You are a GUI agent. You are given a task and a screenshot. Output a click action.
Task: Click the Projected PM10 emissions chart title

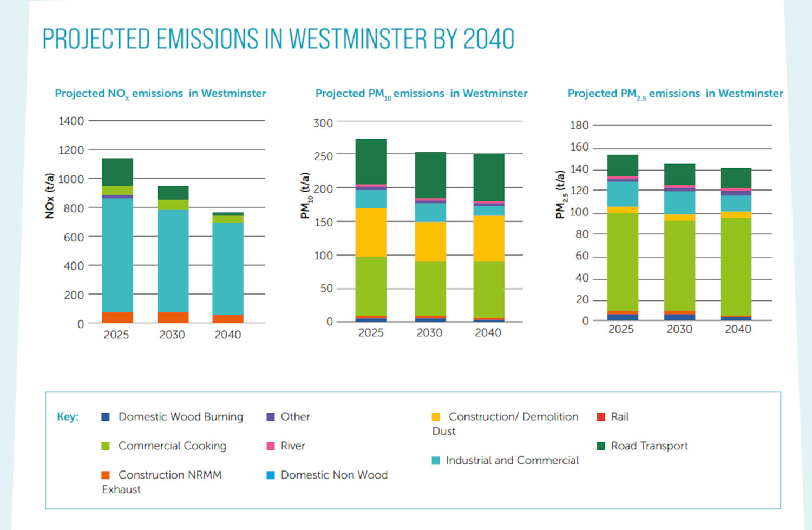[421, 94]
